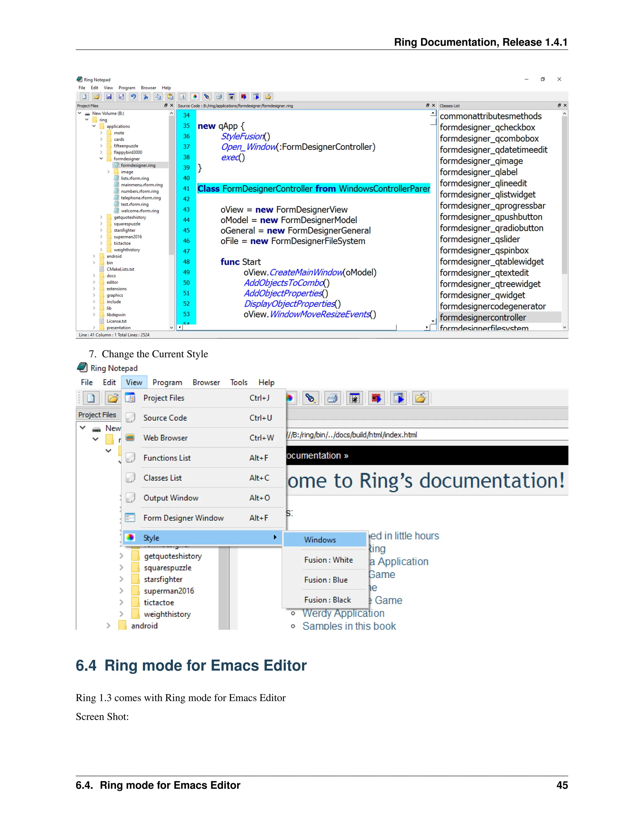Open the Werdy Application link
Image resolution: width=644 pixels, height=833 pixels.
343,613
